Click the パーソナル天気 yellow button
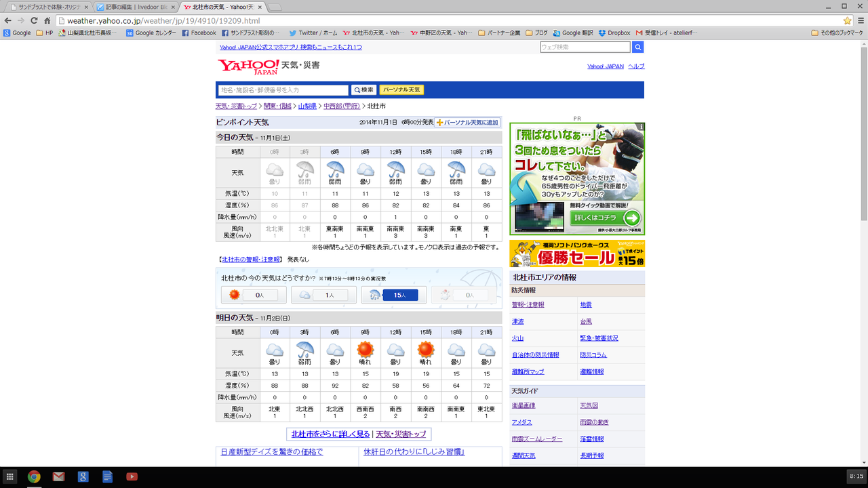Viewport: 868px width, 488px height. click(x=401, y=90)
